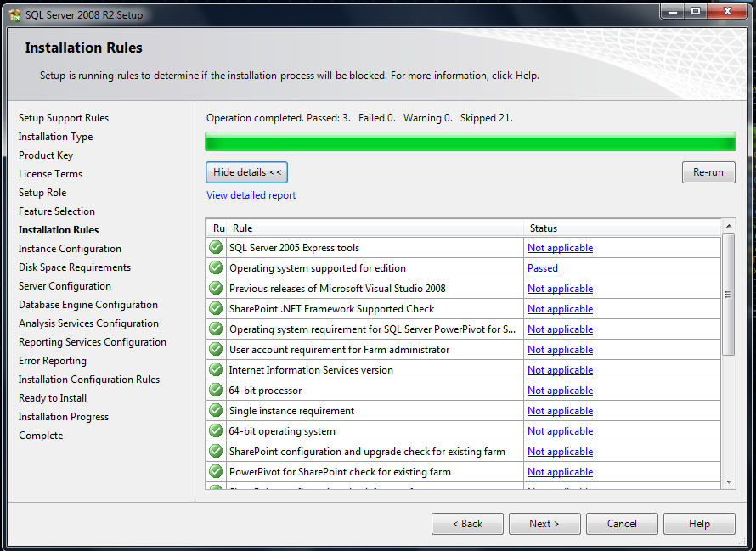Open Help for Installation Rules
Image resolution: width=756 pixels, height=551 pixels.
(x=699, y=524)
